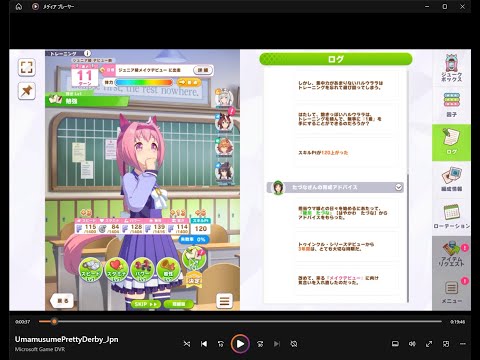Open the in-game hamburger menu icon
Image resolution: width=480 pixels, height=360 pixels.
(224, 301)
